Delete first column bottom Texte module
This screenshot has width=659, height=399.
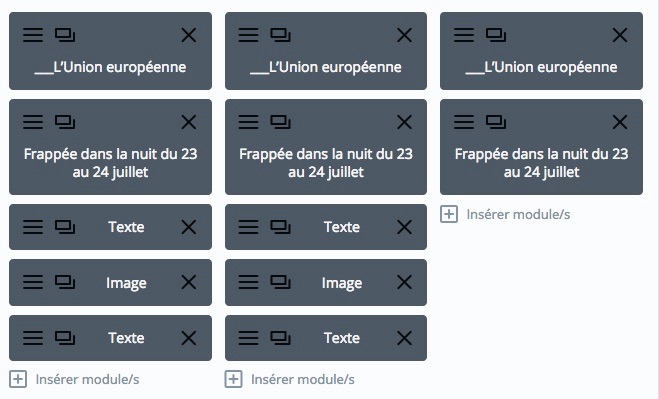pos(189,338)
